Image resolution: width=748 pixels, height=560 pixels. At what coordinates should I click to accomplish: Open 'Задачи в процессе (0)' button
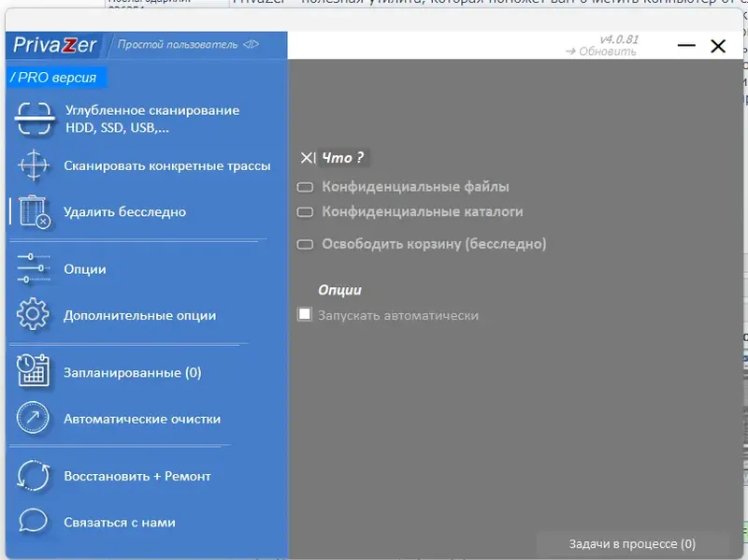632,544
